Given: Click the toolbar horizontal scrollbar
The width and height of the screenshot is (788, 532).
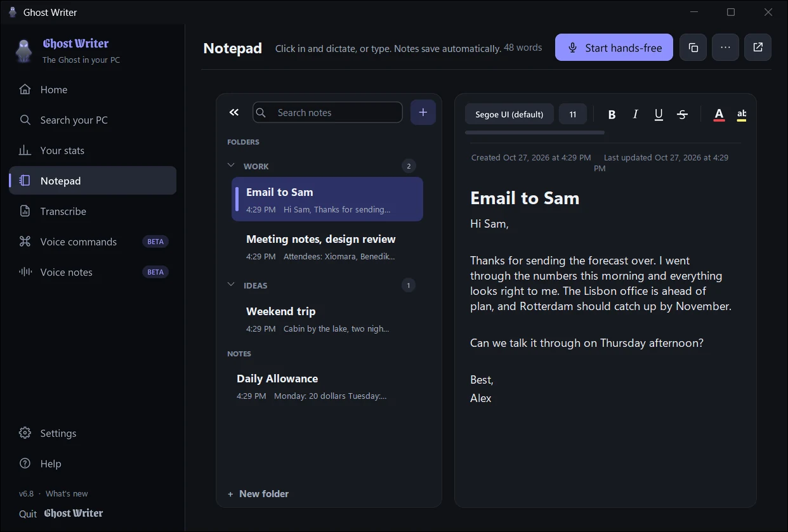Looking at the screenshot, I should pos(535,133).
